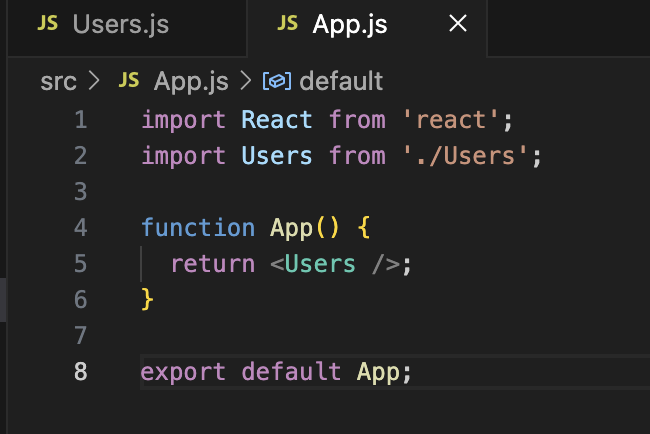This screenshot has height=434, width=650.
Task: Click the Users identifier on line 2
Action: 276,156
